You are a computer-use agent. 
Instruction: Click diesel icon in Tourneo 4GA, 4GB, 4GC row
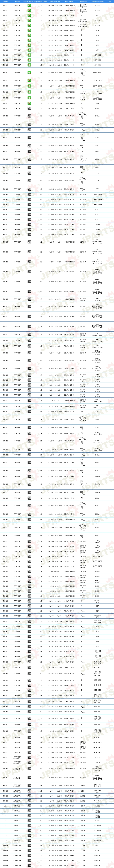tap(29, 796)
